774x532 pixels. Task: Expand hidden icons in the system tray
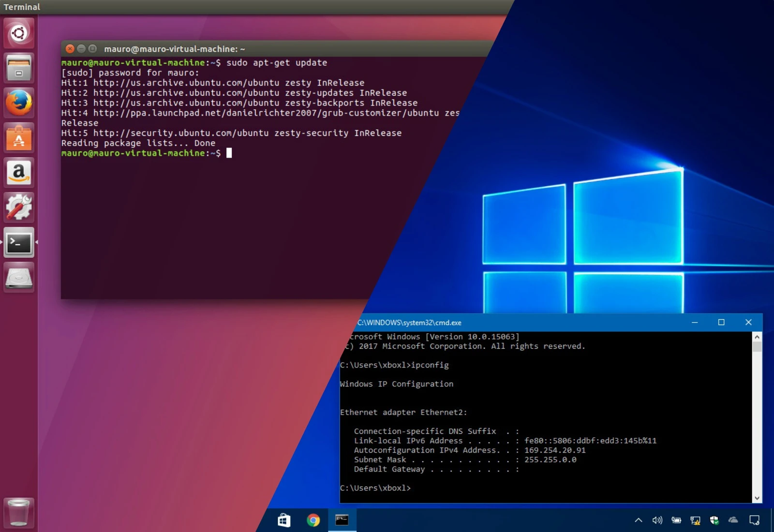(639, 520)
